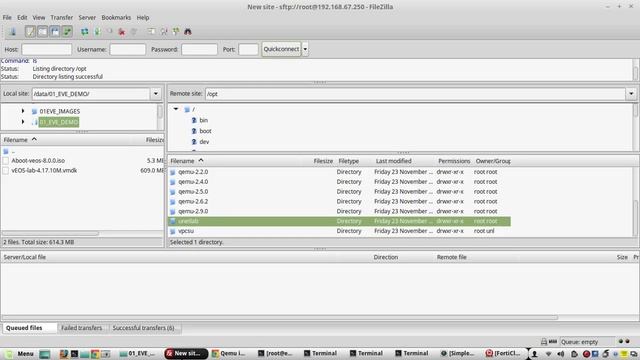The height and width of the screenshot is (360, 640).
Task: Click the process queue toolbar icon
Action: tap(97, 31)
